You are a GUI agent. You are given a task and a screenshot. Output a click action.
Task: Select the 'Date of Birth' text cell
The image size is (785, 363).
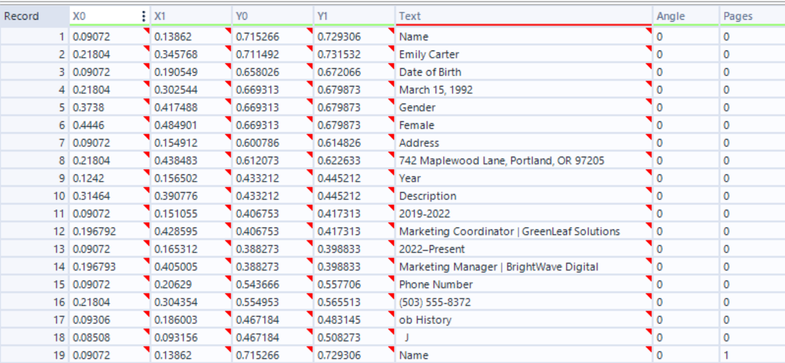(524, 72)
